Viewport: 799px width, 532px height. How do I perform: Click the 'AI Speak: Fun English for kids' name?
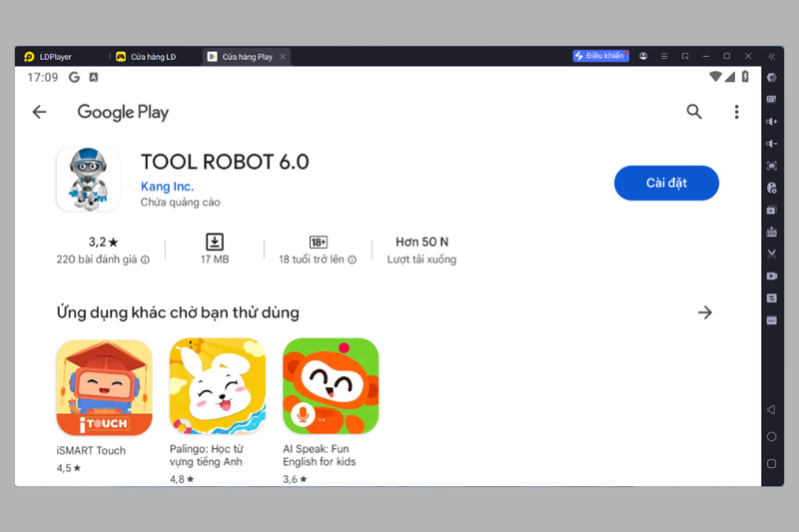tap(320, 455)
